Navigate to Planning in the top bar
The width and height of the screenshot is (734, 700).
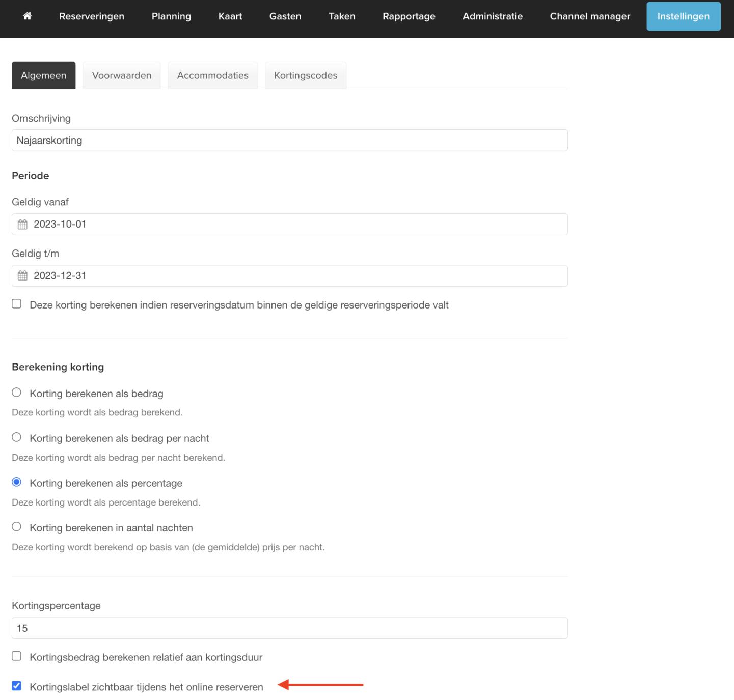[x=171, y=16]
